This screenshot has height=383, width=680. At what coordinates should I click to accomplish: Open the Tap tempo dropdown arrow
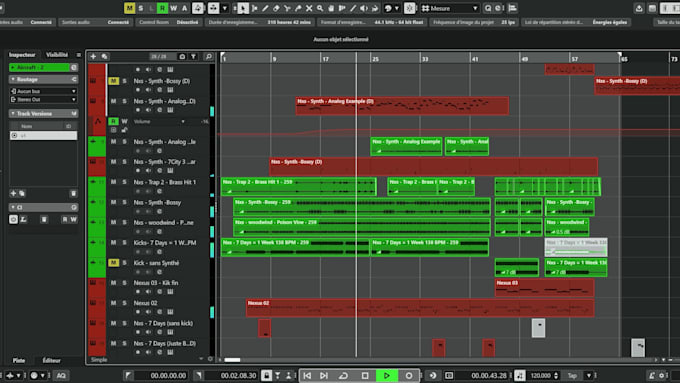(589, 376)
